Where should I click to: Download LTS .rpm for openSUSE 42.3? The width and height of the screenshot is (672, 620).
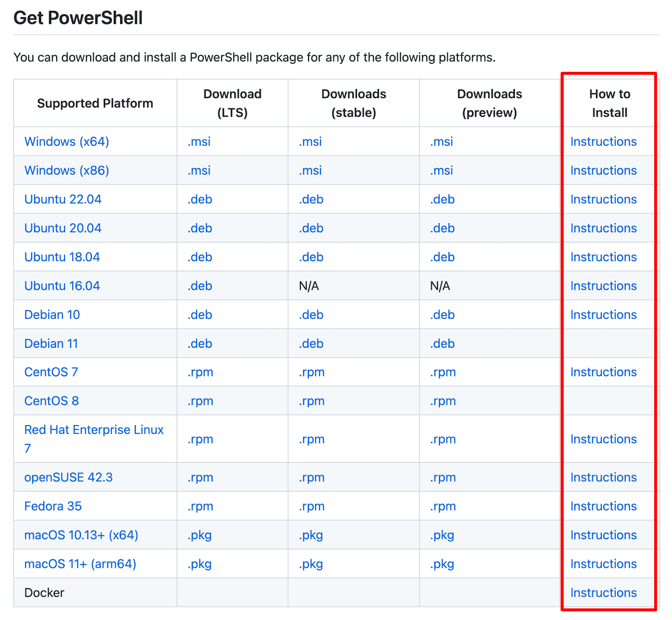pyautogui.click(x=200, y=478)
